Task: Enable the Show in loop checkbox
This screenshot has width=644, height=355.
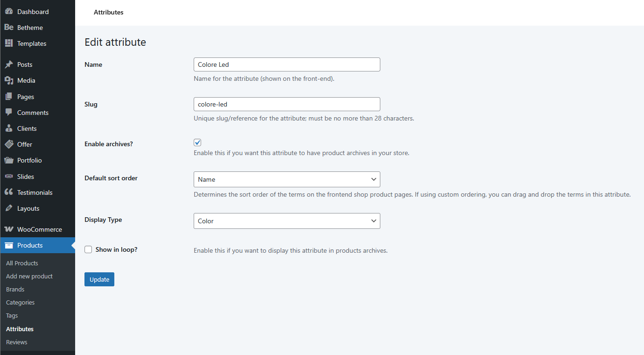Action: coord(88,249)
